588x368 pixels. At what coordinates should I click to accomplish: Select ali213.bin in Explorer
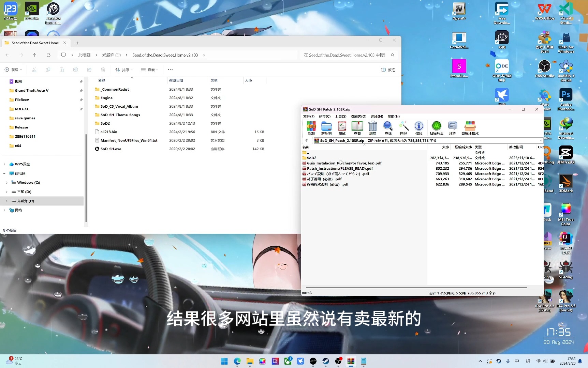tap(108, 132)
